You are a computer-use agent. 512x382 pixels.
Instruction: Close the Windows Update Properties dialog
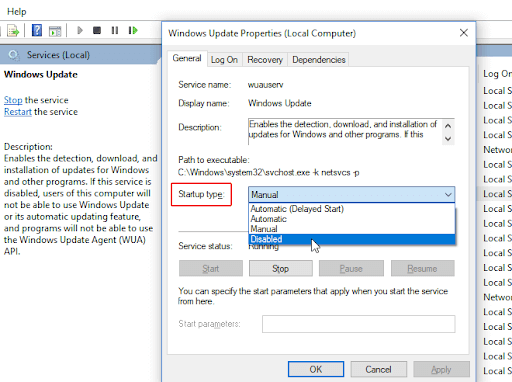click(x=464, y=33)
